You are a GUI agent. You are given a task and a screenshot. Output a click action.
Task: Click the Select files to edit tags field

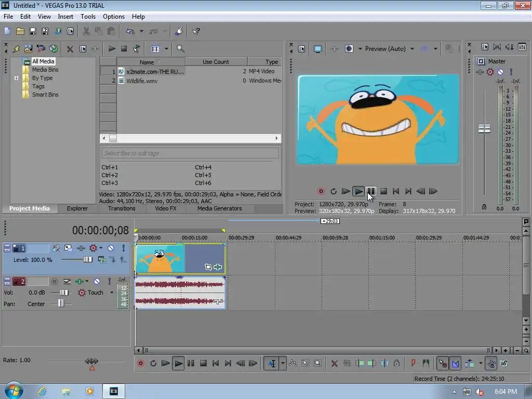point(190,153)
